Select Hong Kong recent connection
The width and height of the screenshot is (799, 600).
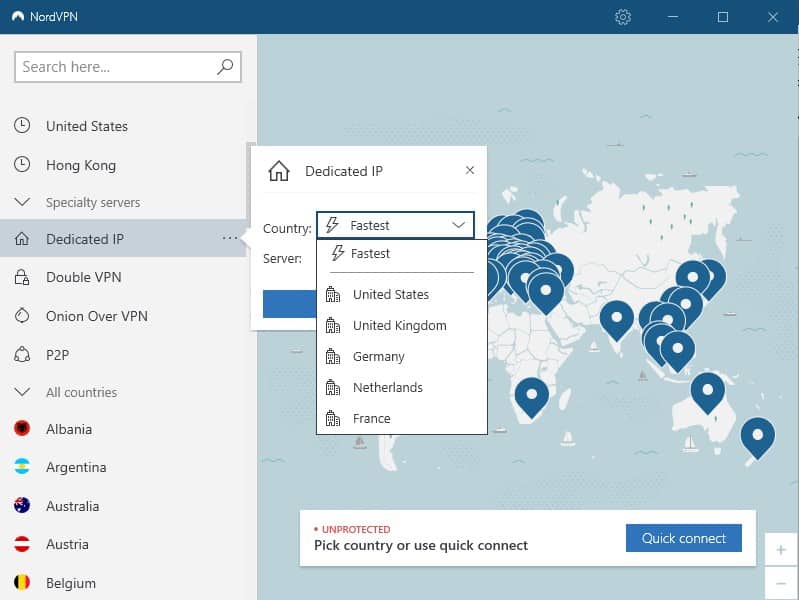tap(123, 165)
